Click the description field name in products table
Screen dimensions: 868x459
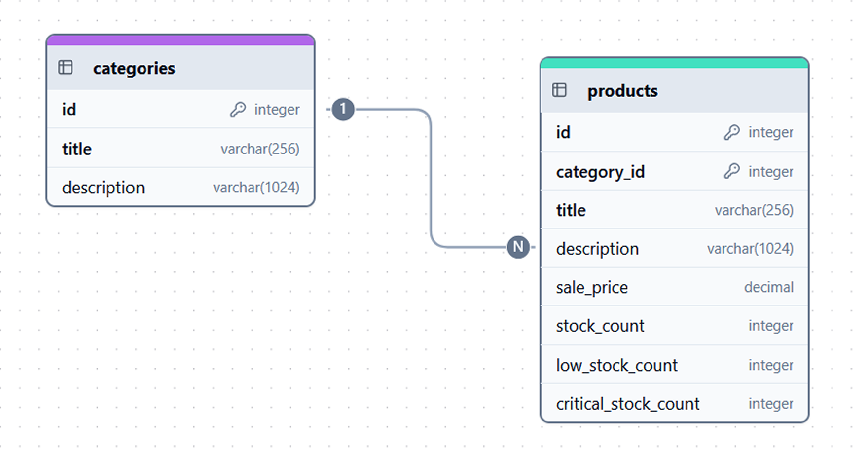598,249
